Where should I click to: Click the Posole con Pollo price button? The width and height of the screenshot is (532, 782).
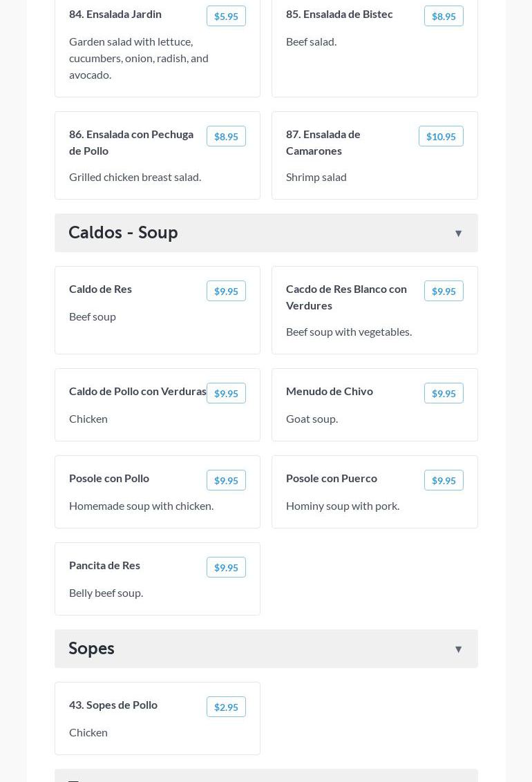pos(226,480)
